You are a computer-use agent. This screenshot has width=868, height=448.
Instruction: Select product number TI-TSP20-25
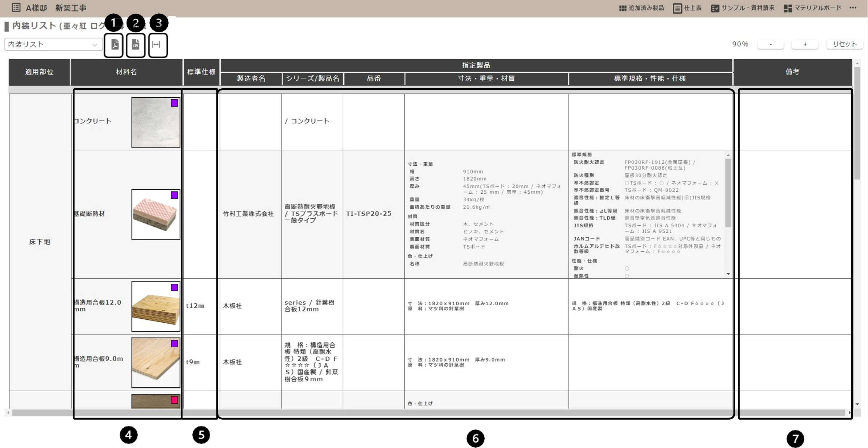(x=374, y=214)
